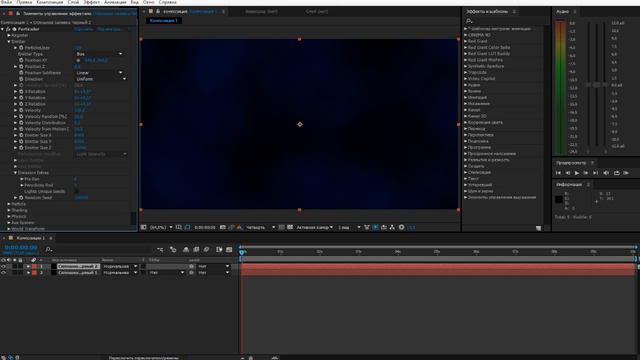Open the Position Subframe Linear dropdown
640x360 pixels.
click(x=99, y=73)
